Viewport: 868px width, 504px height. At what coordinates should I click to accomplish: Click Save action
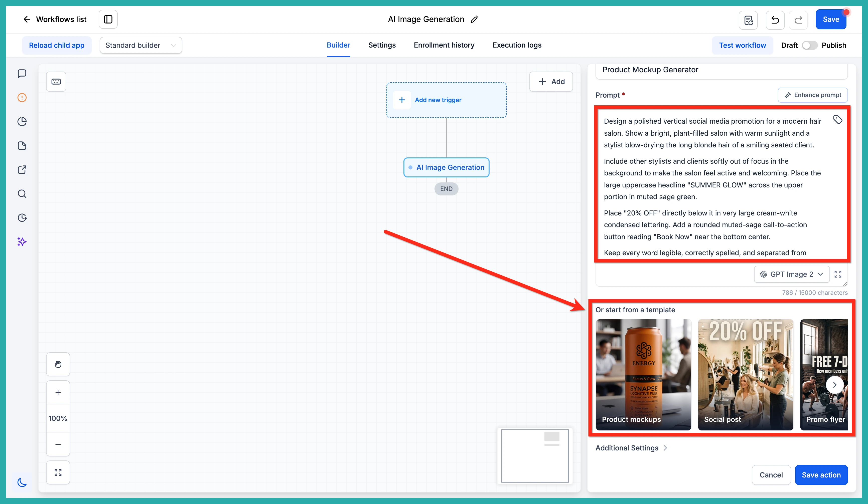821,475
